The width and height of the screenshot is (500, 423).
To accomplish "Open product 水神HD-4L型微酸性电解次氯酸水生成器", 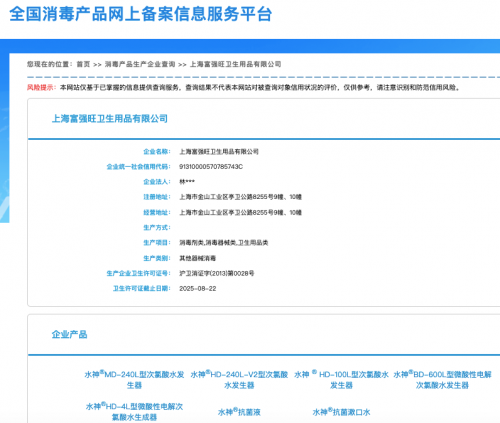I will [x=134, y=412].
